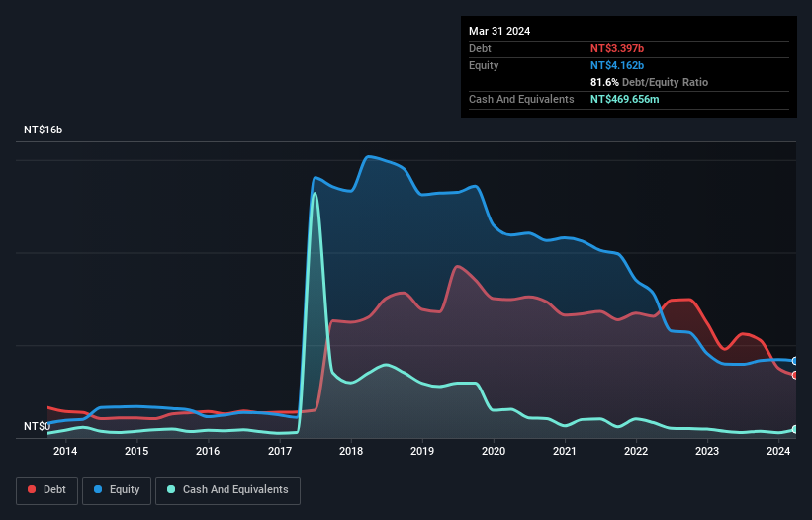Click the NT$16b y-axis label
The width and height of the screenshot is (812, 520).
[43, 130]
